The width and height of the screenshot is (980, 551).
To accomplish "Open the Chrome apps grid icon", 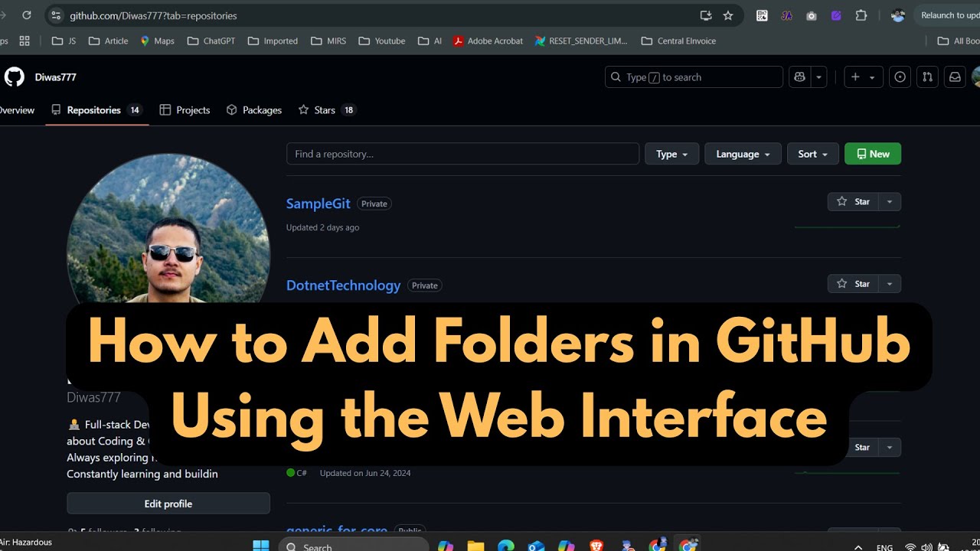I will coord(24,41).
